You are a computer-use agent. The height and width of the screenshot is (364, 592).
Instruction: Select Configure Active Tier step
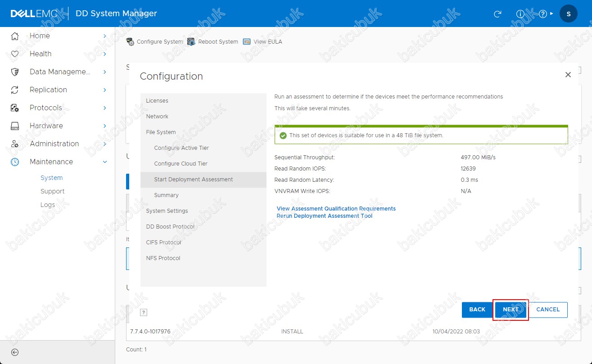181,148
